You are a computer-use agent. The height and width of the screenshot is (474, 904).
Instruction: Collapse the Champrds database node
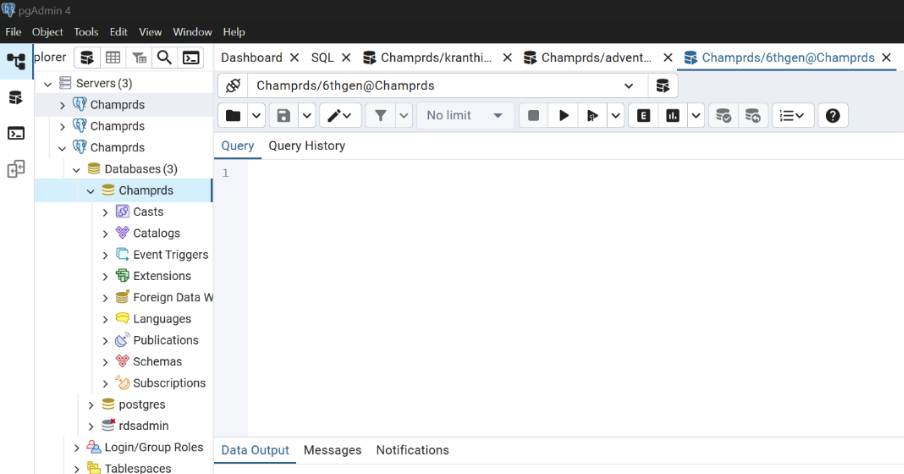point(91,191)
